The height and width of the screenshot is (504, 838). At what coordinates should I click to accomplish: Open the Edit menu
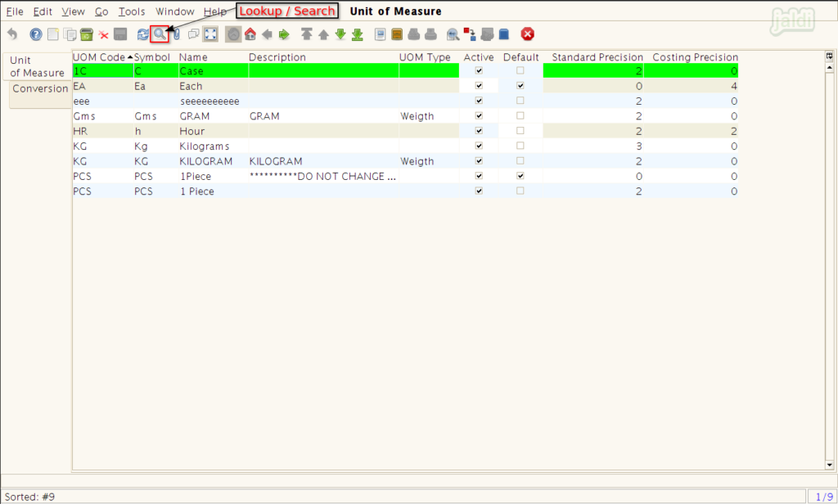click(43, 11)
